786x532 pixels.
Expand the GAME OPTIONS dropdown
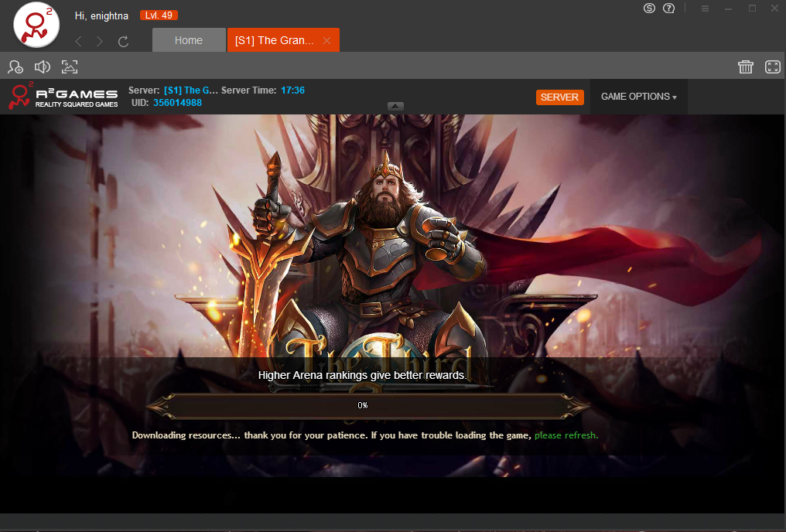coord(638,97)
